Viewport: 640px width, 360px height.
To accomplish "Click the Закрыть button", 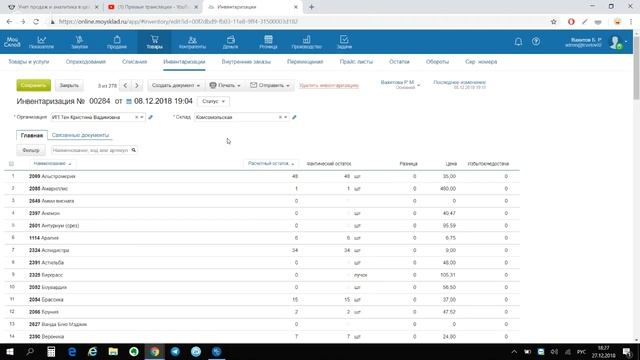I will pos(69,85).
